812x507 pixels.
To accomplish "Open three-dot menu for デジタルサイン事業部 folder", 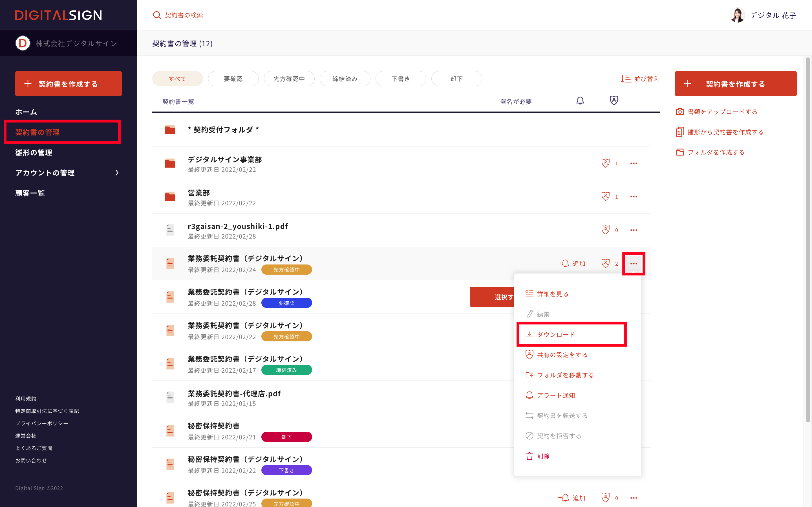I will (634, 163).
